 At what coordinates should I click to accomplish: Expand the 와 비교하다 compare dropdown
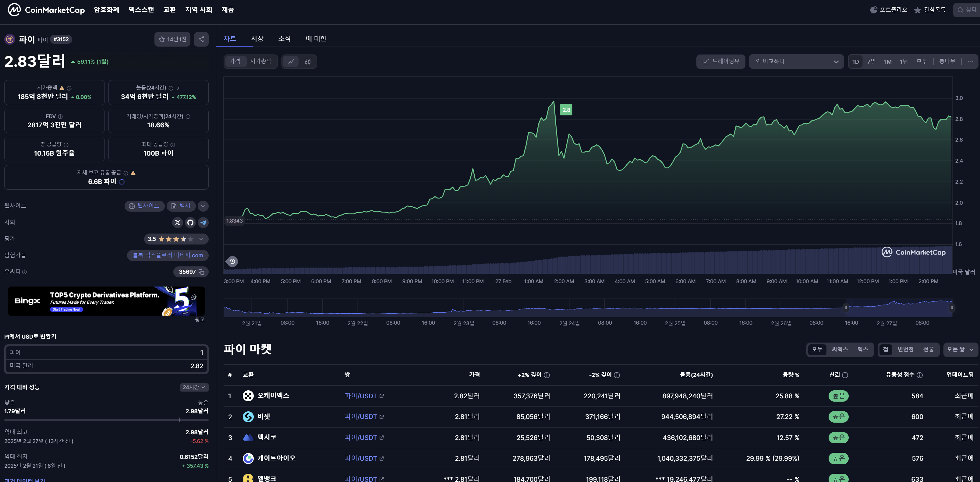pyautogui.click(x=796, y=62)
